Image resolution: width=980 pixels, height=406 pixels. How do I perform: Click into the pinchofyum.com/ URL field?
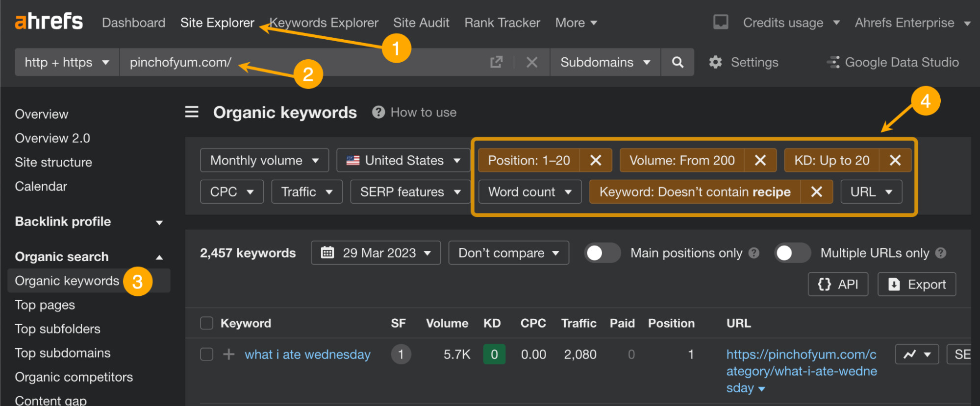click(x=304, y=62)
